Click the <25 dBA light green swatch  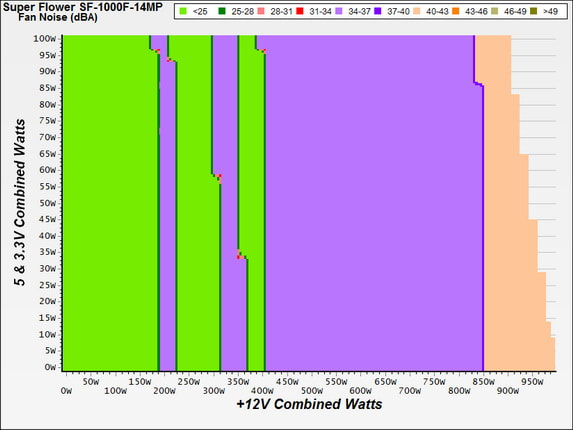click(183, 11)
